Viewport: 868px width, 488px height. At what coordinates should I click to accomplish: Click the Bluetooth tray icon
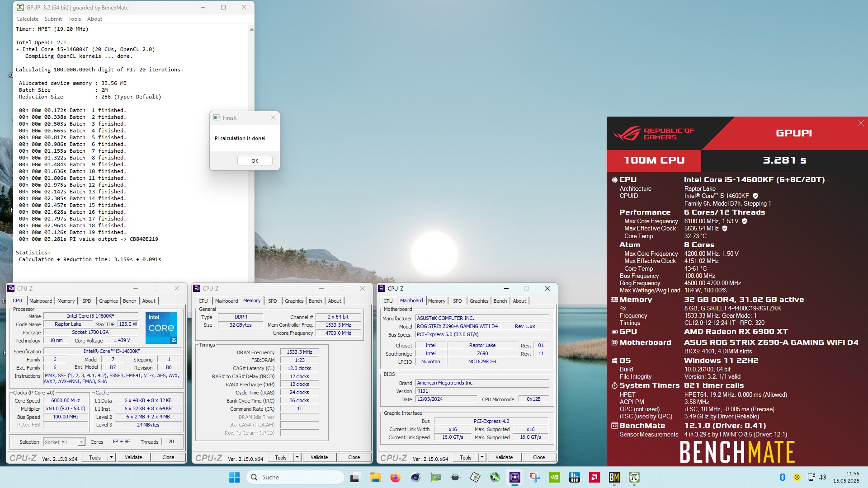[783, 477]
